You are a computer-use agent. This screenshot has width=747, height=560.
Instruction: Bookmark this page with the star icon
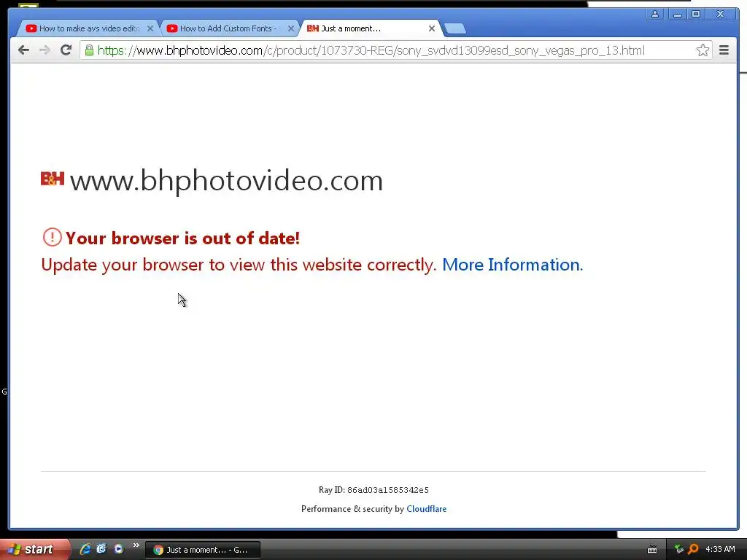[703, 50]
